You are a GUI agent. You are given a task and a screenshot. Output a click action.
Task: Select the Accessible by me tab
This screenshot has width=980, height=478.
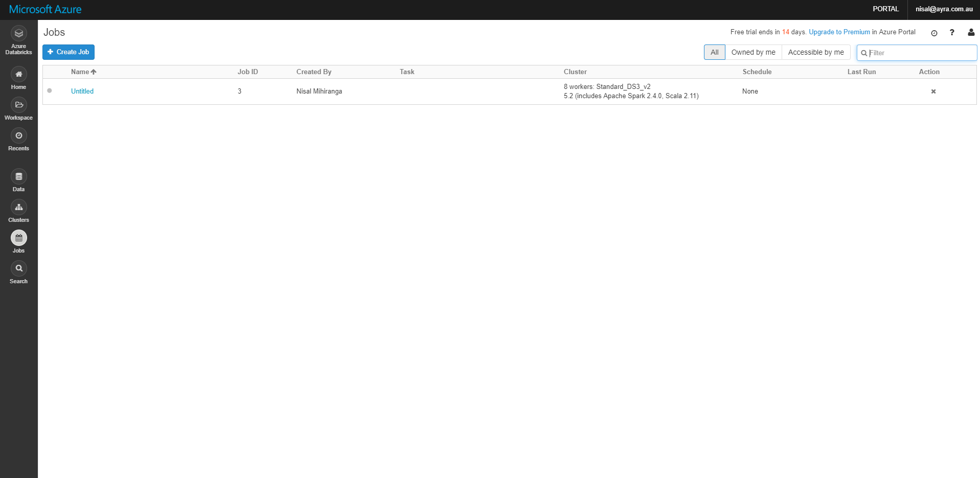point(816,52)
